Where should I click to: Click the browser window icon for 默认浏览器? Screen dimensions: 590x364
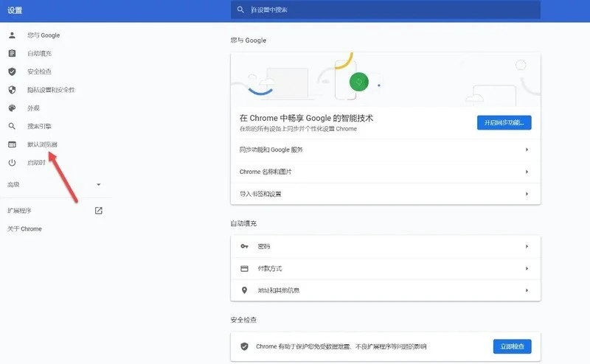pos(12,144)
